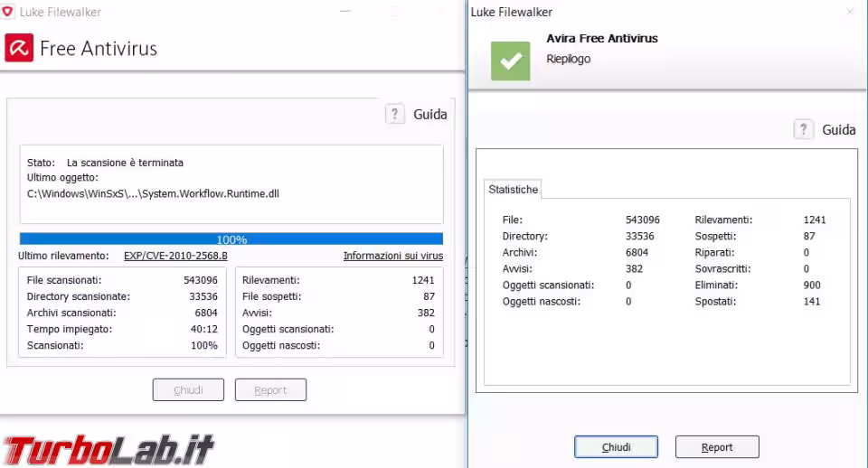Select Directory value 33536 in Riepilogo

[x=640, y=236]
